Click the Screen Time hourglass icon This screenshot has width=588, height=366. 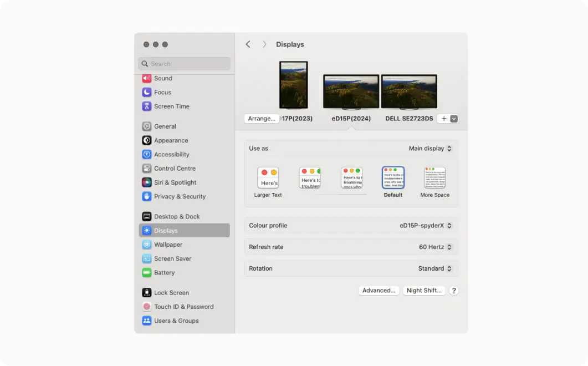click(x=147, y=106)
